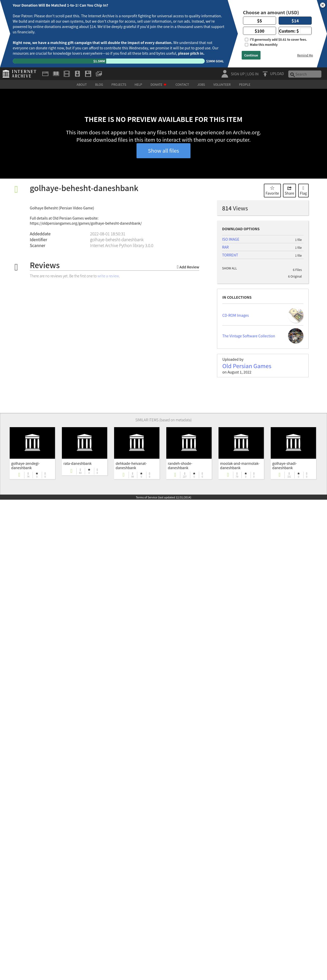Click LOG IN link
Viewport: 327px width, 980px height.
click(253, 74)
